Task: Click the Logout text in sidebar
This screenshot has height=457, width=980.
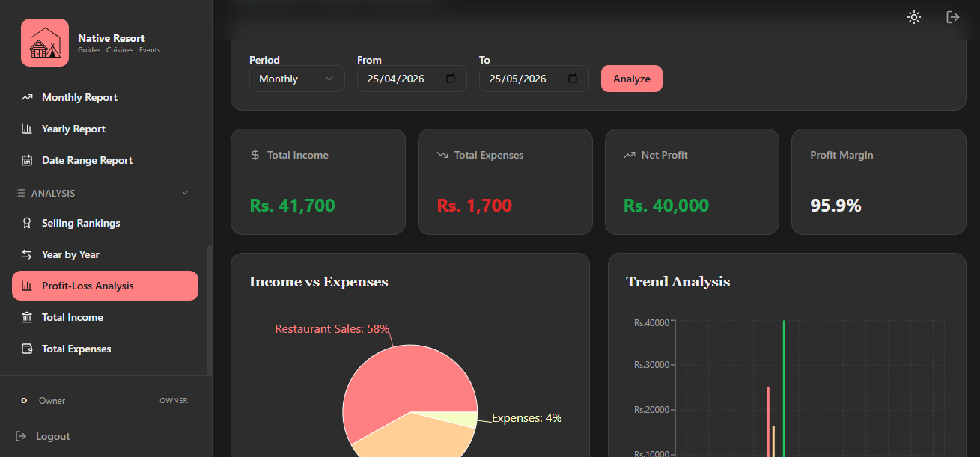Action: coord(53,436)
